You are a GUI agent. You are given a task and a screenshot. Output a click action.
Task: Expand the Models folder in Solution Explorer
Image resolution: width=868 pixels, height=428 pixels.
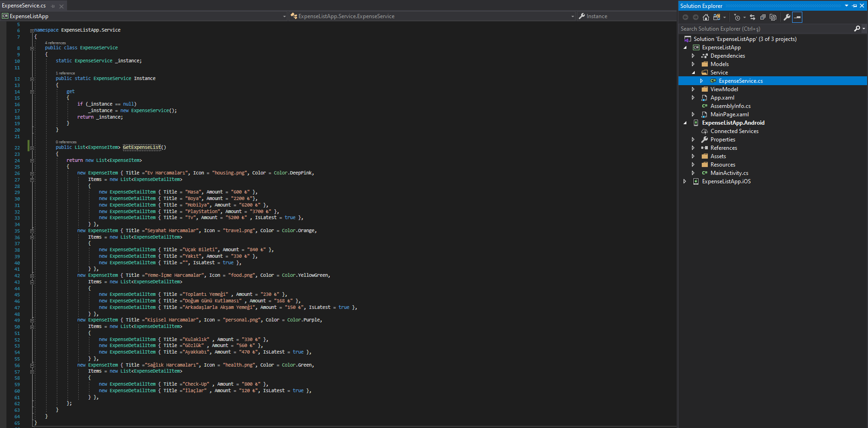693,64
